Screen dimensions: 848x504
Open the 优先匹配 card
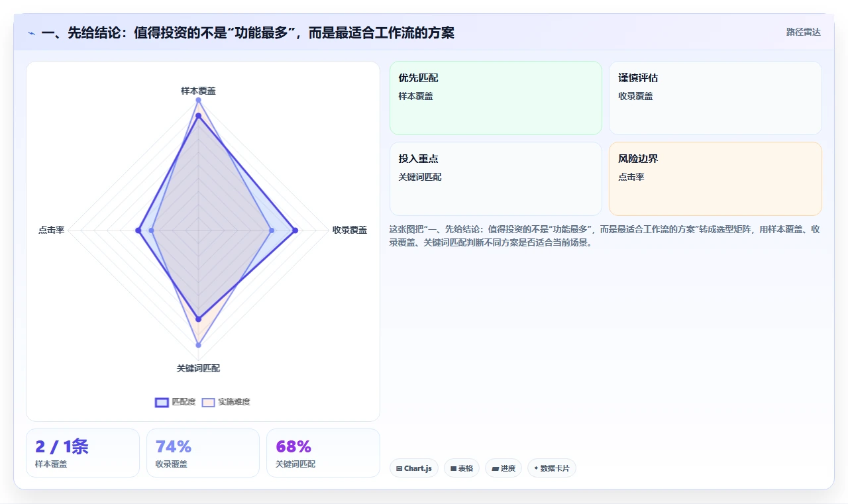[x=496, y=98]
